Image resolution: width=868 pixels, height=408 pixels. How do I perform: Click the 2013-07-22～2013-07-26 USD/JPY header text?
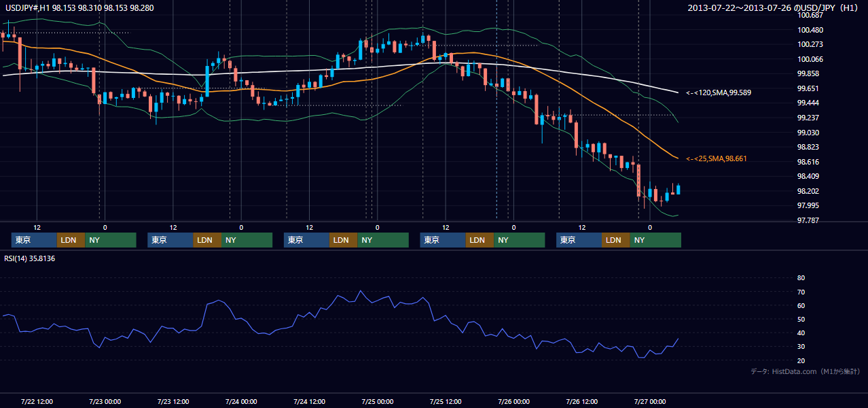[774, 7]
